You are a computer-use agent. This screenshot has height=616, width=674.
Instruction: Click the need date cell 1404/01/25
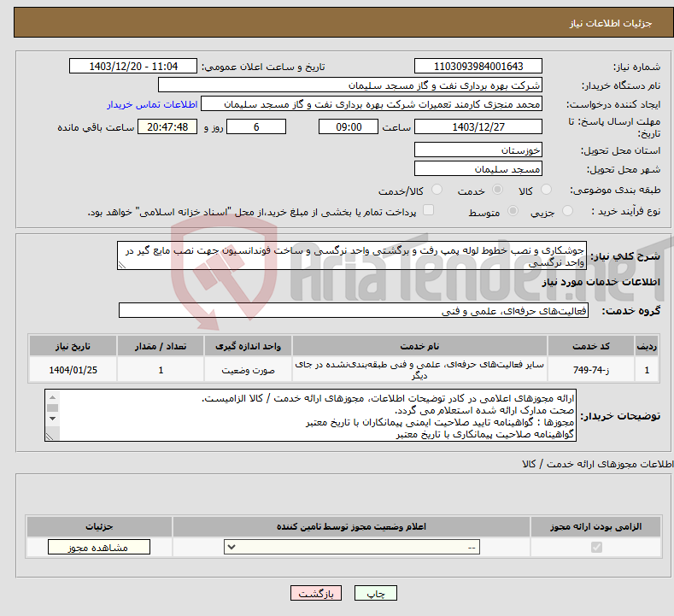73,370
